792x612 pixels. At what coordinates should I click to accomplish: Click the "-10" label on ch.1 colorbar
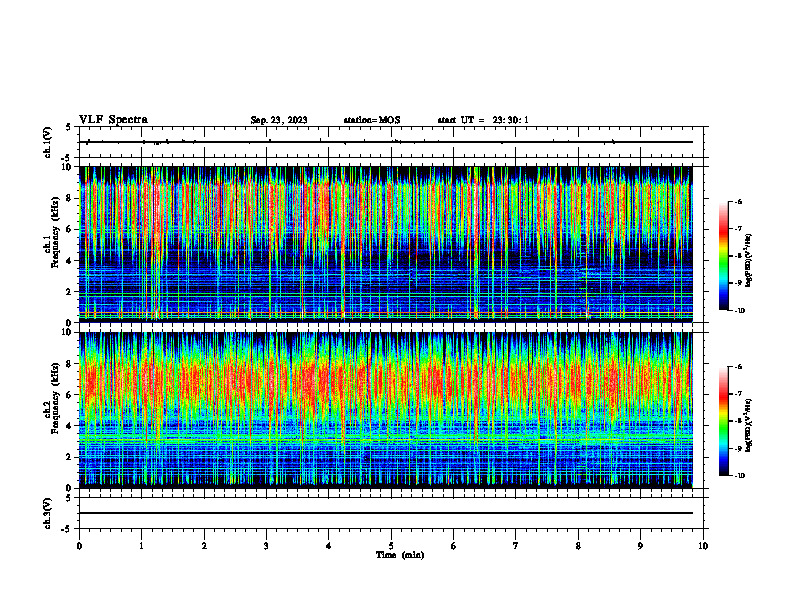click(x=739, y=311)
